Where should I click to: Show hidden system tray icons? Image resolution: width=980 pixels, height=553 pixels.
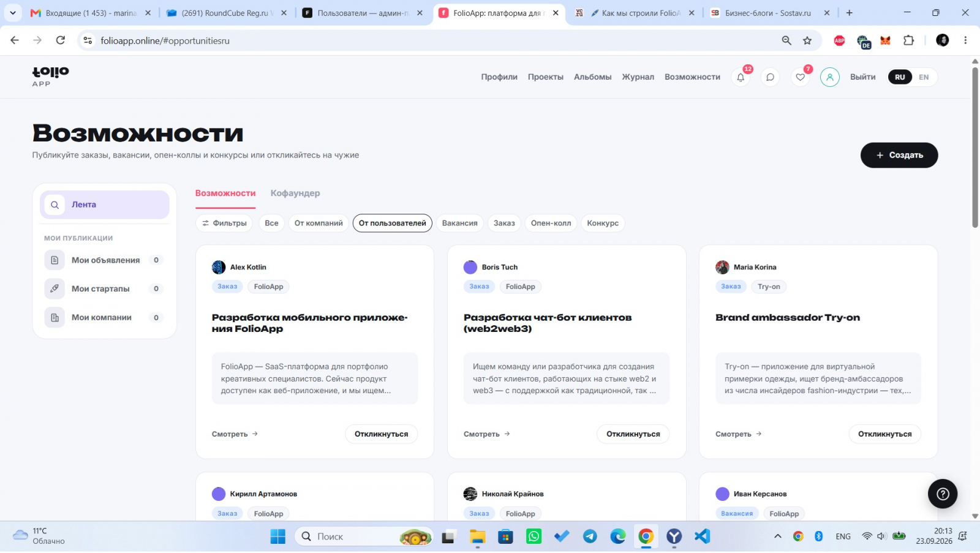pyautogui.click(x=778, y=536)
